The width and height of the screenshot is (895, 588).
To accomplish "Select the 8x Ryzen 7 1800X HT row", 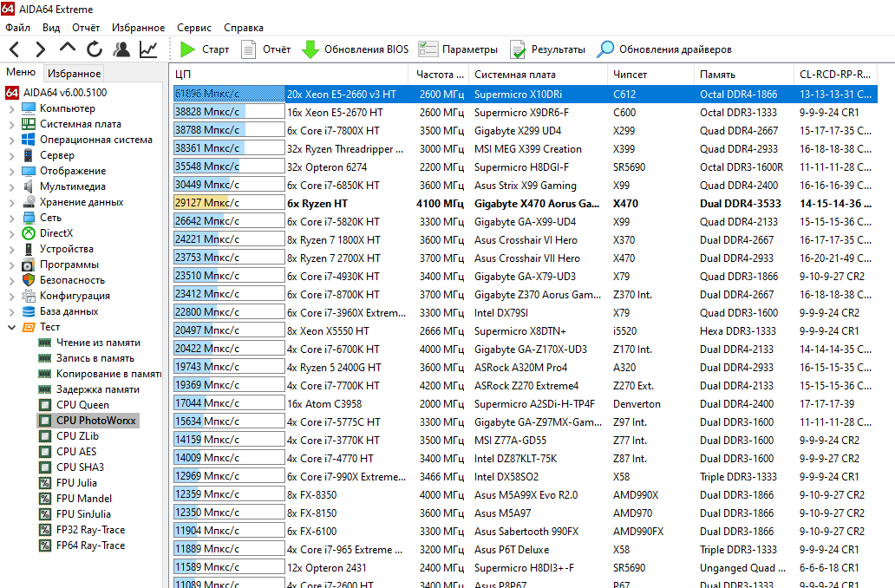I will [x=526, y=239].
